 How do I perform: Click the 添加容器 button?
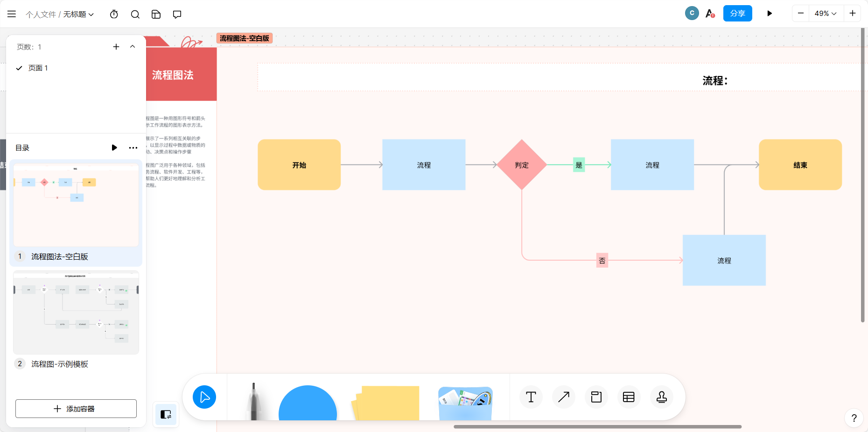(76, 409)
